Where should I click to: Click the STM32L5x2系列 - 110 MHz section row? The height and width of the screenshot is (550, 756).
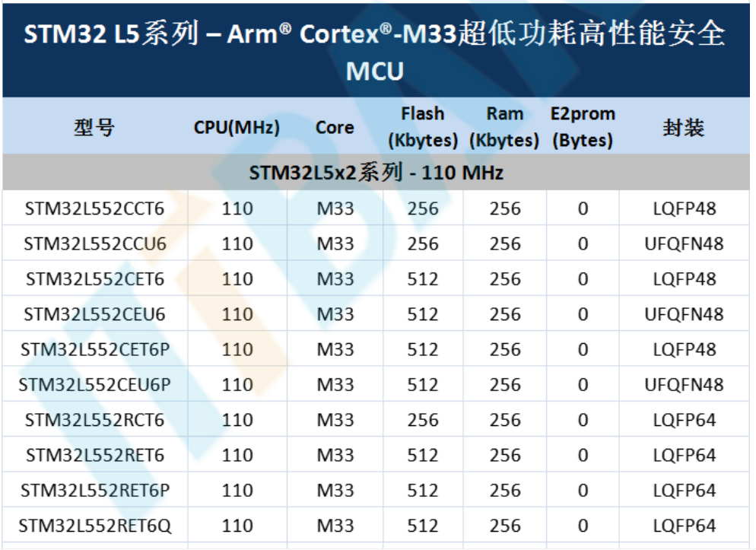[x=376, y=172]
